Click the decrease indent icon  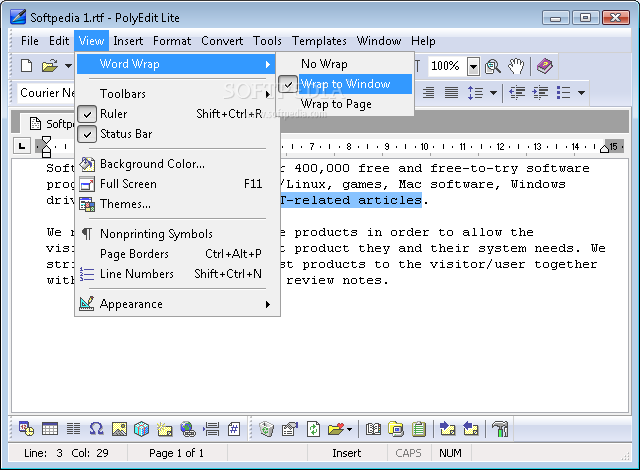click(x=517, y=93)
